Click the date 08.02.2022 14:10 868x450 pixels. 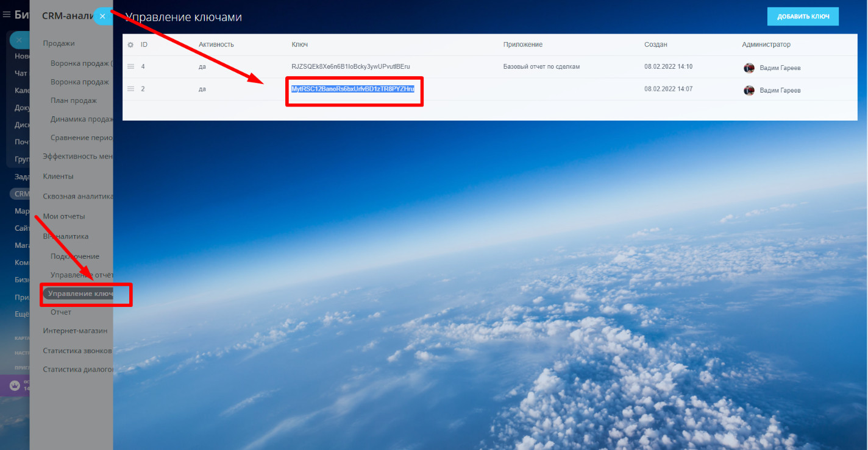point(669,66)
